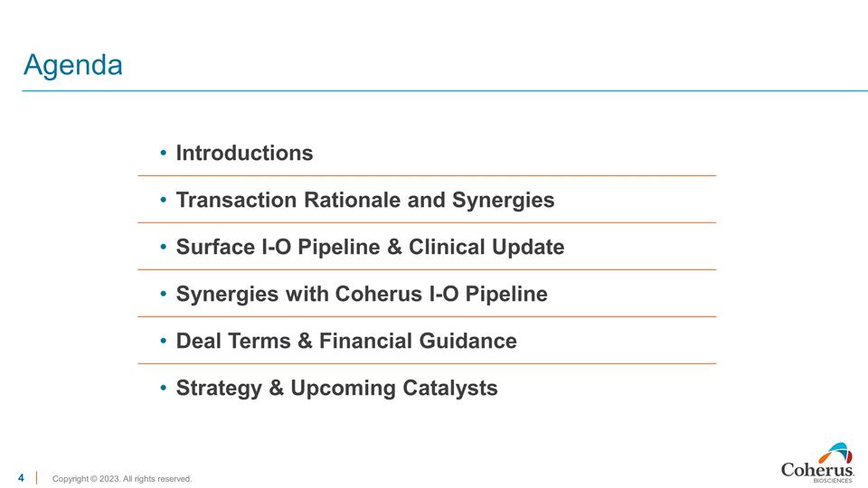Select Surface I-O Pipeline & Clinical Update
Screen dimensions: 868x488
coord(370,248)
